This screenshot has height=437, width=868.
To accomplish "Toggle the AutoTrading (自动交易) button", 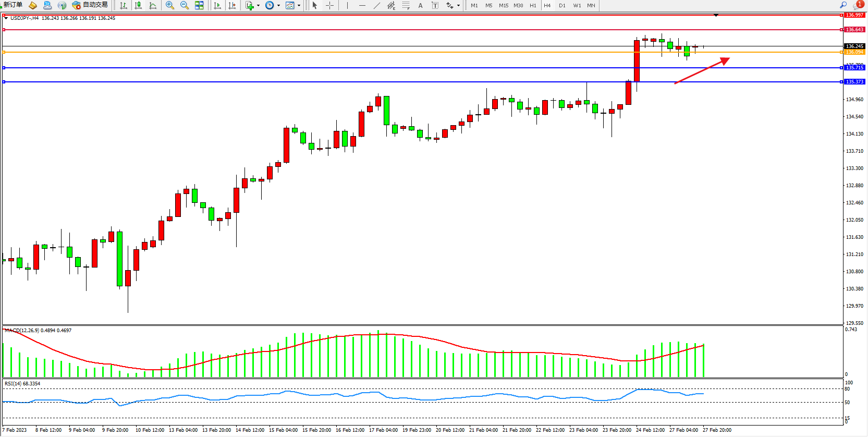I will click(90, 5).
